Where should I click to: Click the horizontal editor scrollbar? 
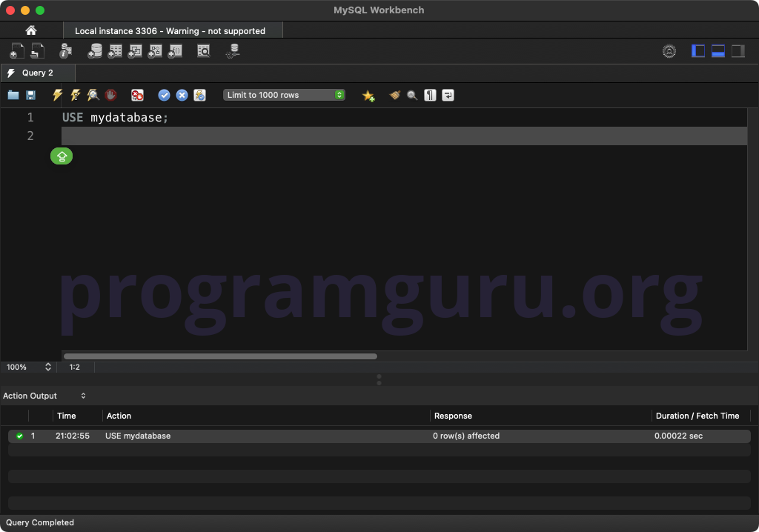pyautogui.click(x=220, y=356)
